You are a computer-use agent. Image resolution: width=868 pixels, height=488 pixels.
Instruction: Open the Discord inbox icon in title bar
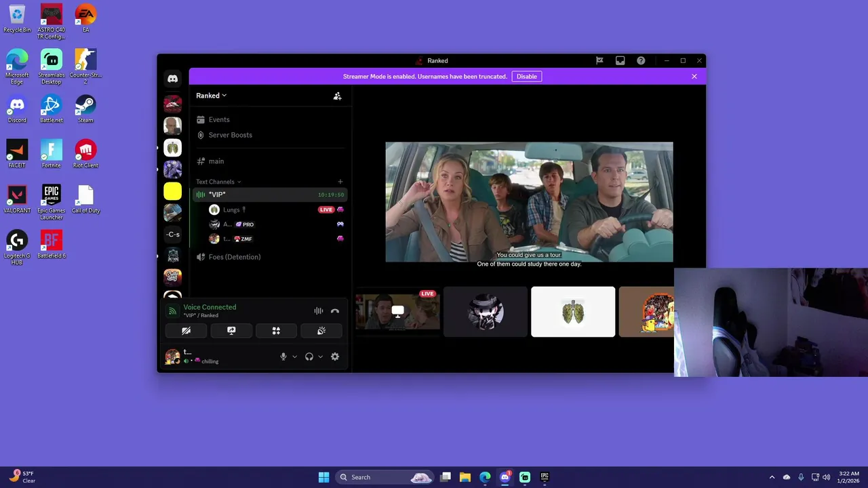point(620,60)
